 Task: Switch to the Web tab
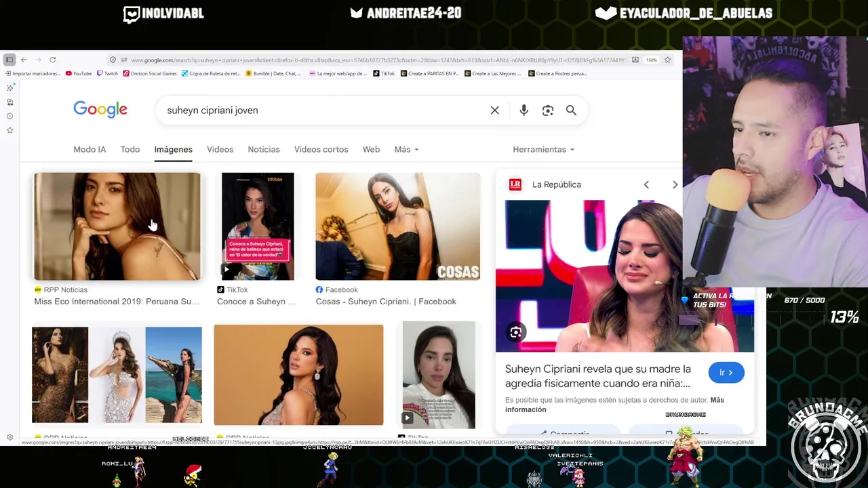click(x=371, y=149)
